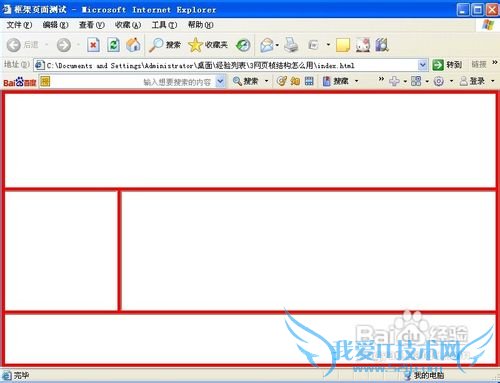Click the Windows flag logo at top right

pos(488,25)
